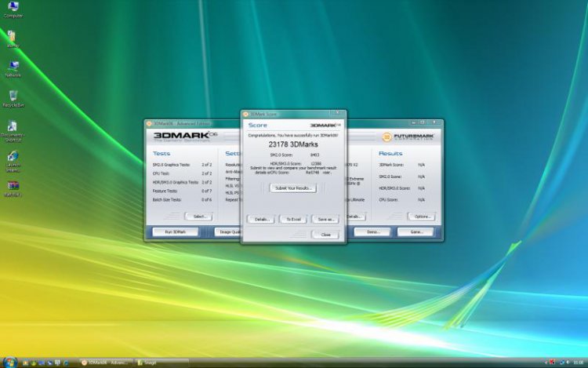This screenshot has width=588, height=368.
Task: Open the Windows Start orb
Action: [x=9, y=362]
